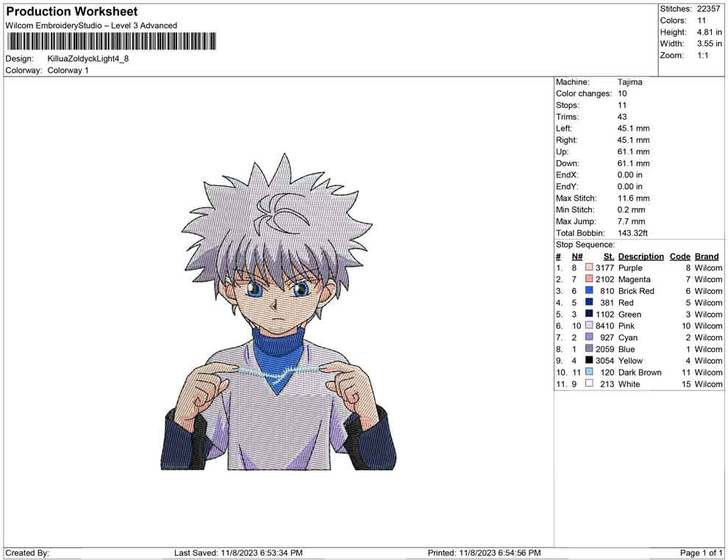Click the Min Stitch value 0.2 mm
728x560 pixels.
(631, 209)
